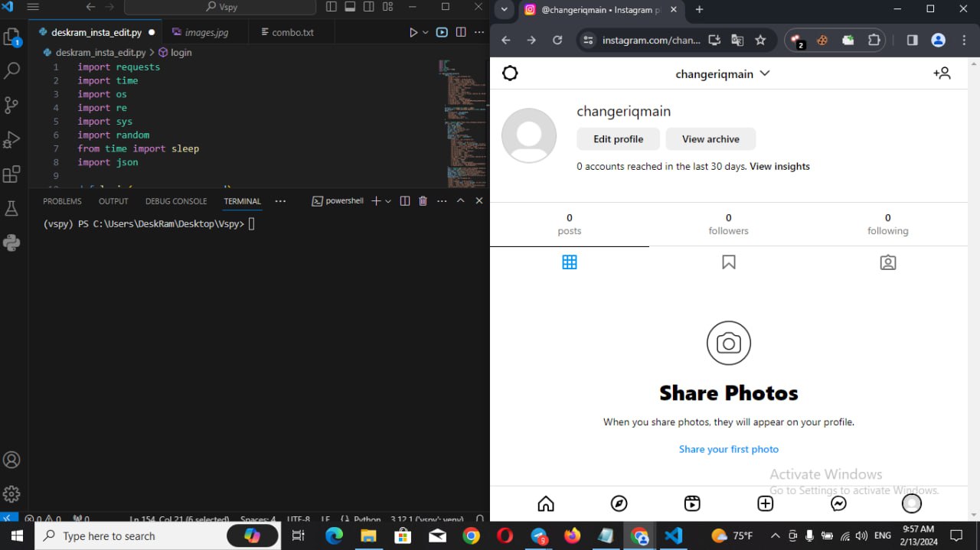Viewport: 980px width, 550px height.
Task: Open Instagram Explore compass icon
Action: pyautogui.click(x=619, y=503)
